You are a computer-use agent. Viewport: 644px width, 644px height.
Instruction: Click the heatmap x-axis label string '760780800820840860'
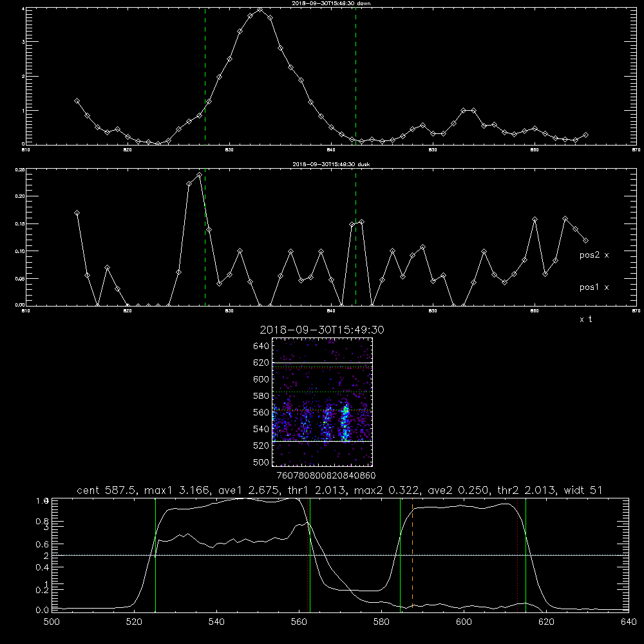coord(326,476)
